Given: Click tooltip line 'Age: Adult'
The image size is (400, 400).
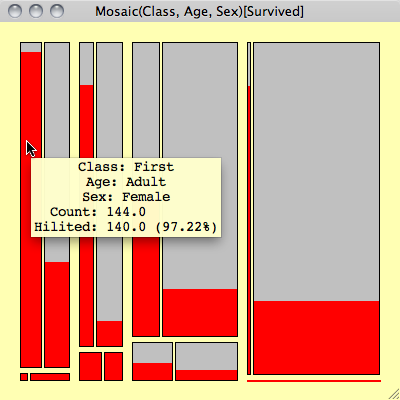Looking at the screenshot, I should [126, 182].
